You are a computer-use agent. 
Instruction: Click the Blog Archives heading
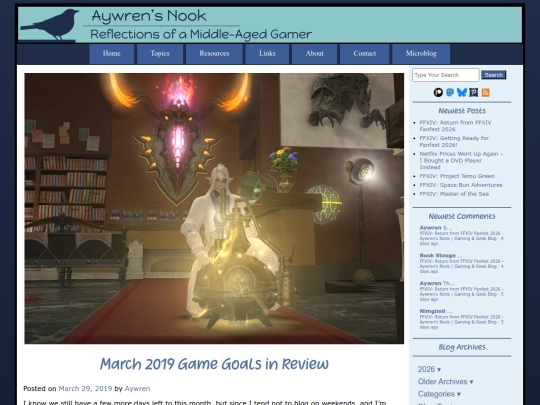click(x=462, y=347)
